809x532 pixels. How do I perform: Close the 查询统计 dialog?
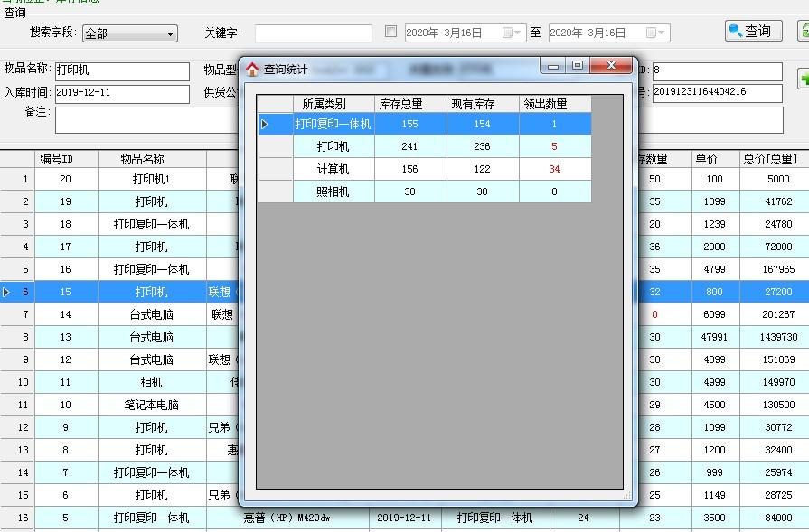point(611,65)
